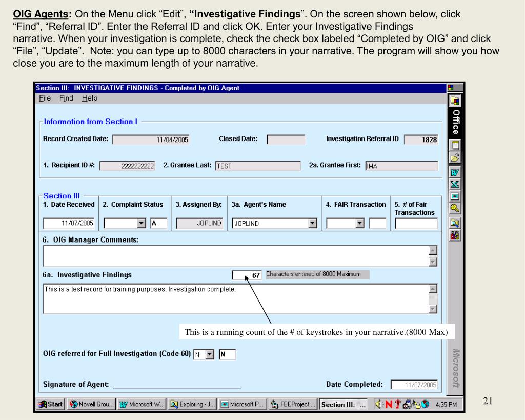525x420 pixels.
Task: Switch to Microsoft PowerPoint taskbar button
Action: click(243, 404)
